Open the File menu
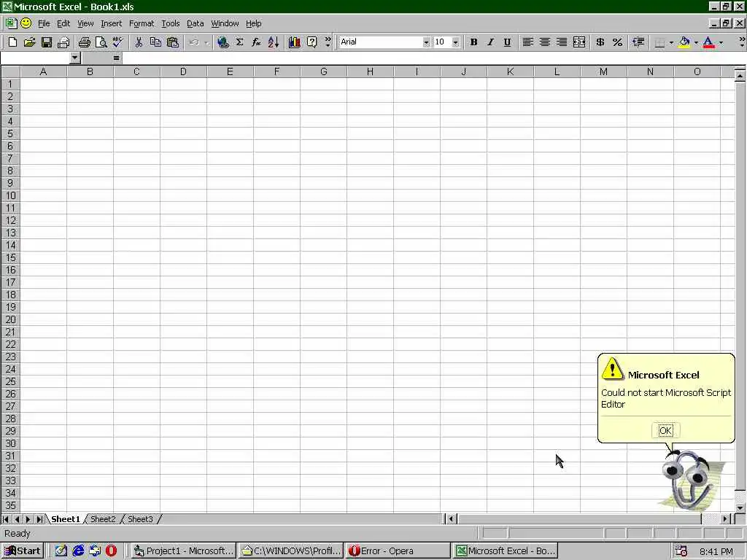Image resolution: width=747 pixels, height=560 pixels. pos(44,23)
